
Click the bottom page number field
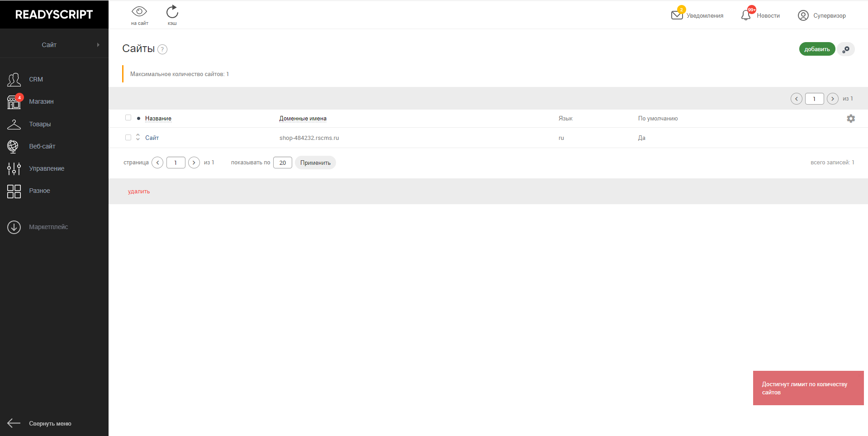(x=175, y=163)
